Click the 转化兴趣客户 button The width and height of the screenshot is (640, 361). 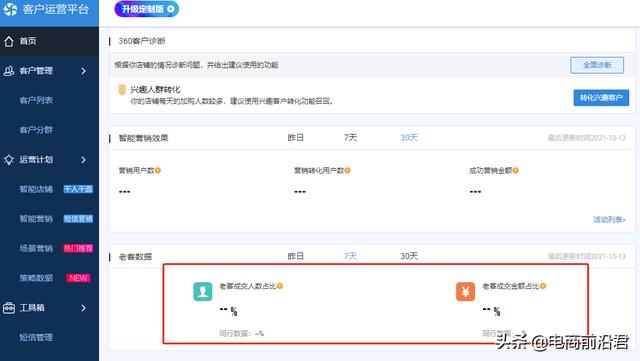coord(601,98)
